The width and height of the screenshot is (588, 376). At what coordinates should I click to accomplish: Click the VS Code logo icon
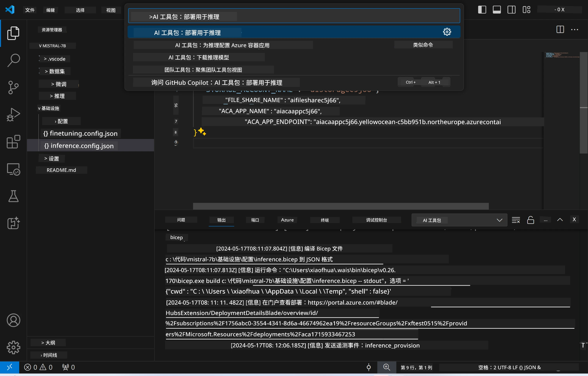click(x=10, y=10)
